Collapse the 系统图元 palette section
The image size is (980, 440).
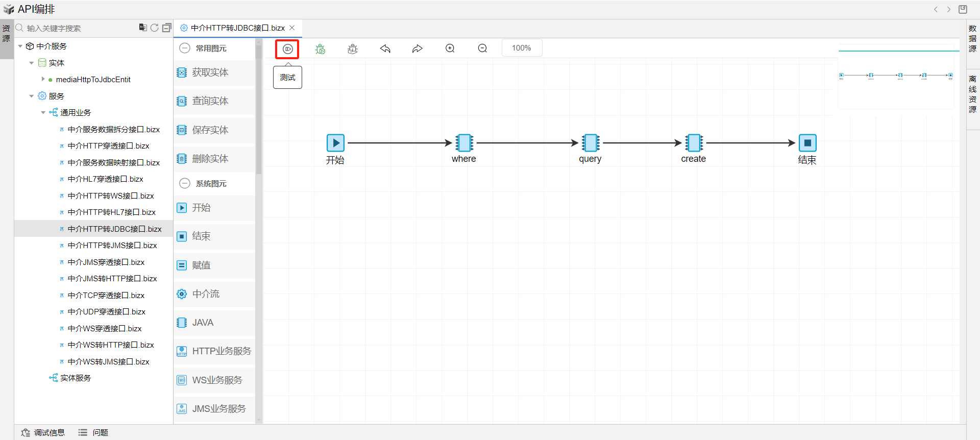coord(185,183)
